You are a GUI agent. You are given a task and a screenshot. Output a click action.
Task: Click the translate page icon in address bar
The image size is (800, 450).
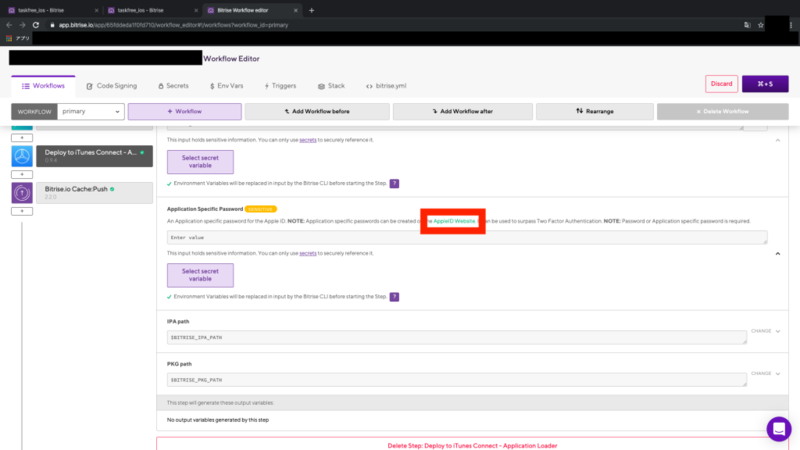pos(747,25)
